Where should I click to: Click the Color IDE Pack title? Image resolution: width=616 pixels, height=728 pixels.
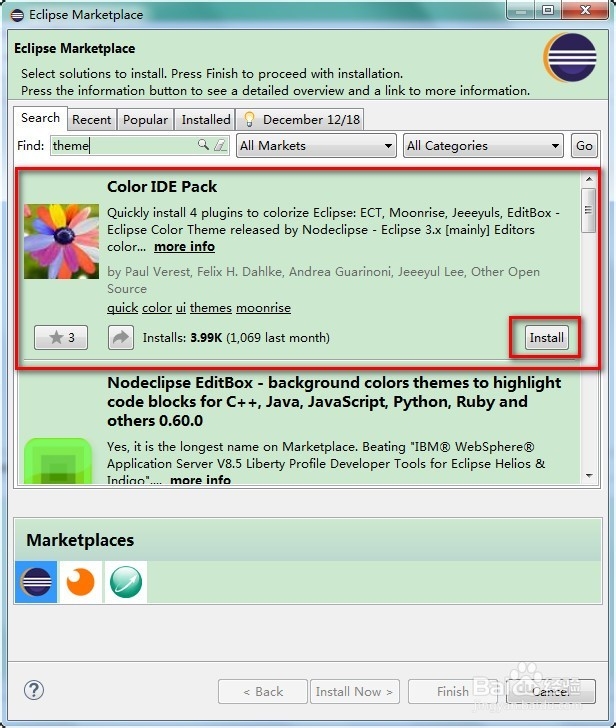(x=162, y=187)
